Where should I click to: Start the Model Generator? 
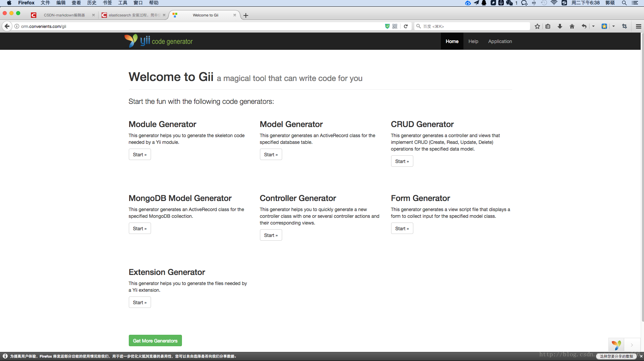tap(271, 155)
